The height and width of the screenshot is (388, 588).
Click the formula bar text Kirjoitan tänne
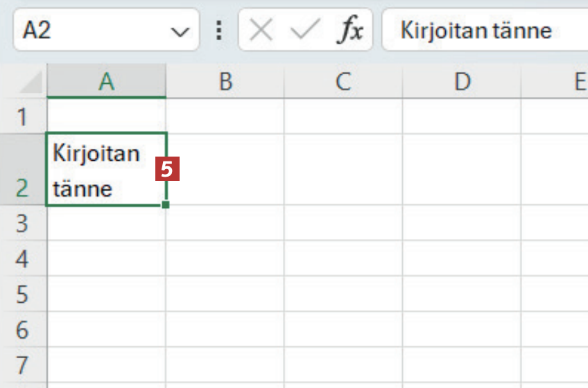coord(476,31)
